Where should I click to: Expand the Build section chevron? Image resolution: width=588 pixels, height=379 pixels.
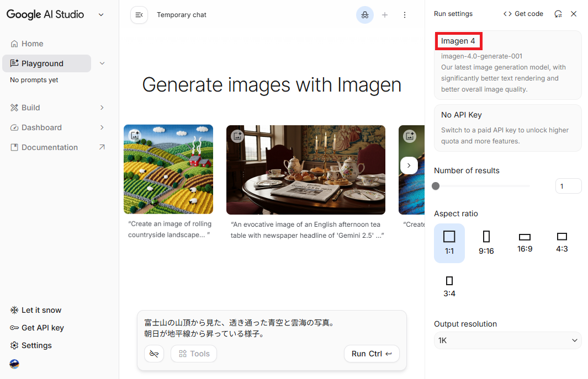pyautogui.click(x=102, y=108)
